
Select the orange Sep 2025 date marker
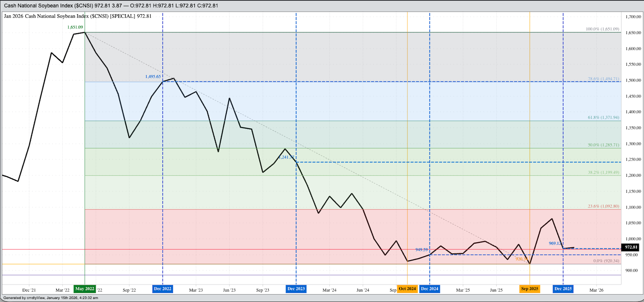(530, 289)
